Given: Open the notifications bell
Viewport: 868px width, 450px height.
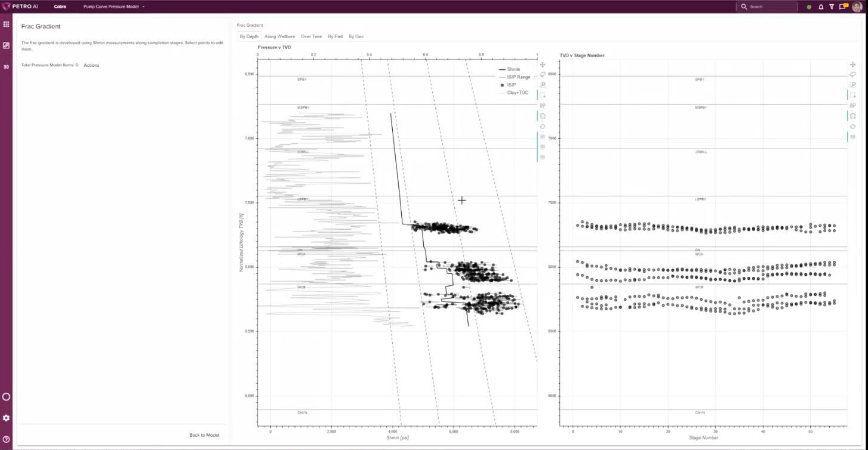Looking at the screenshot, I should pos(821,7).
